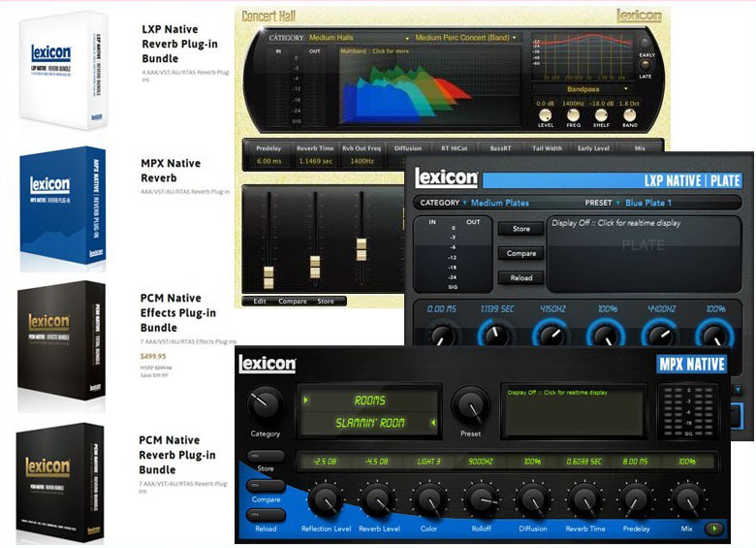
Task: Click the Mix knob in MPX Native
Action: tap(686, 501)
